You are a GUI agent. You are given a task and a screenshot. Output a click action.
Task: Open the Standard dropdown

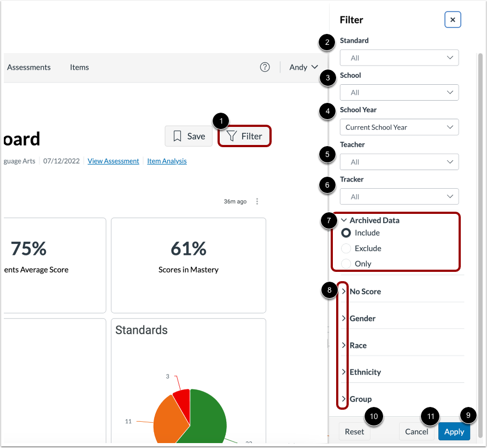399,57
